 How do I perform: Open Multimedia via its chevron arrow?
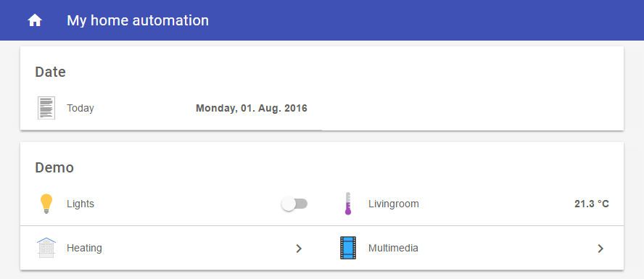600,249
